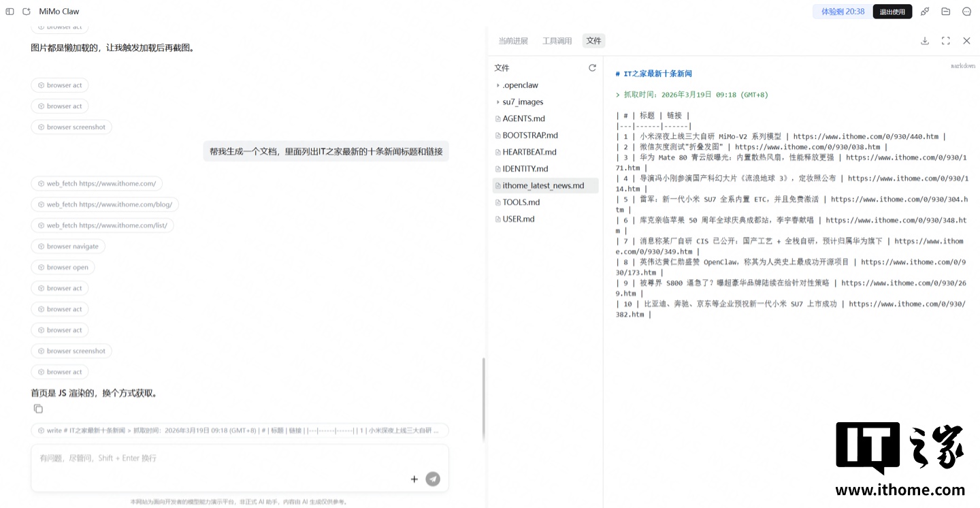Toggle the left sidebar panel icon

10,12
